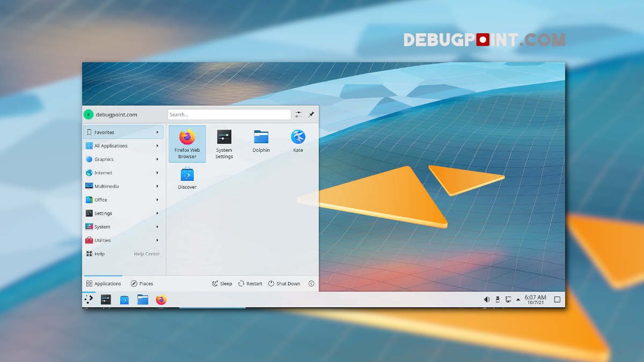
Task: Select the Multimedia category
Action: [123, 186]
